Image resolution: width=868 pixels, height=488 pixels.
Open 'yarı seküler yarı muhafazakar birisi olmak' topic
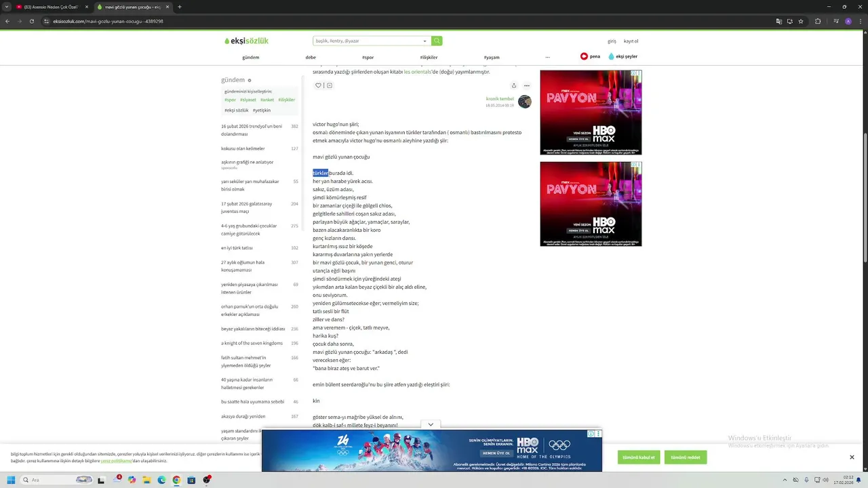250,185
